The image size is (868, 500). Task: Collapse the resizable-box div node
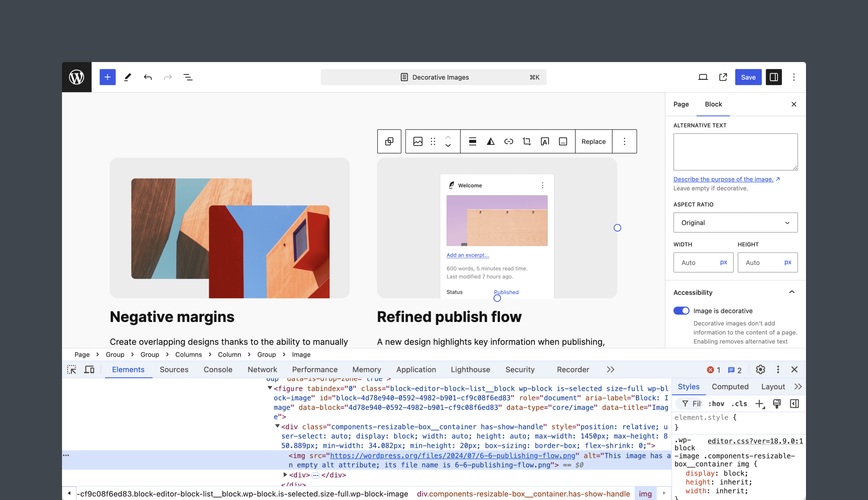[x=277, y=426]
